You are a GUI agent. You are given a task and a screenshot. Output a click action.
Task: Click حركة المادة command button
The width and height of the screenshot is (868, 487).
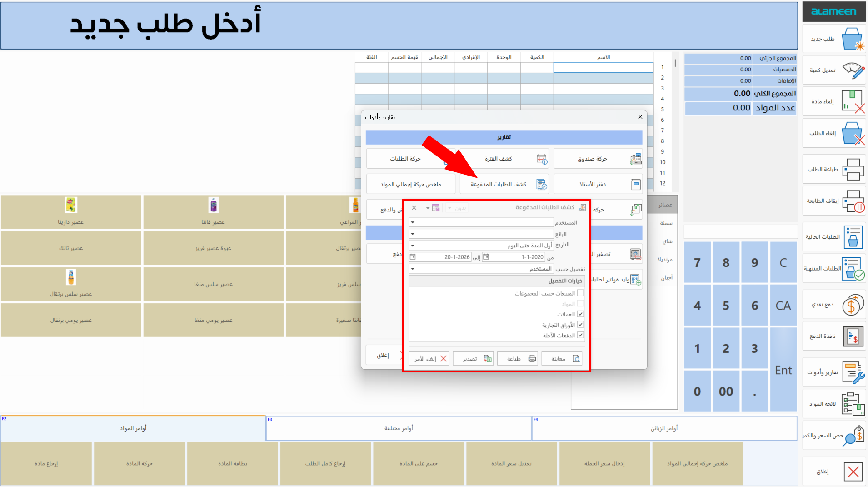point(139,463)
